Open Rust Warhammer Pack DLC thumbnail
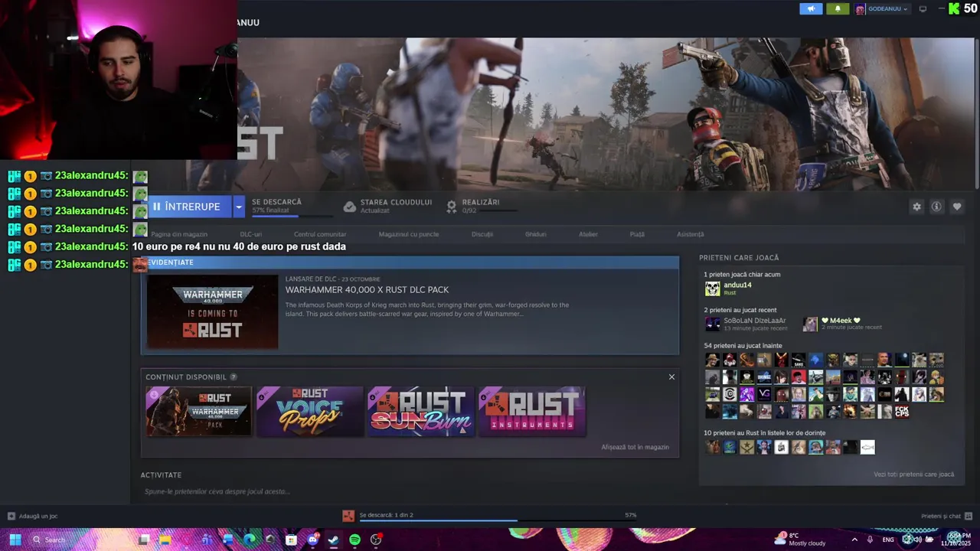Image resolution: width=980 pixels, height=551 pixels. (x=199, y=412)
